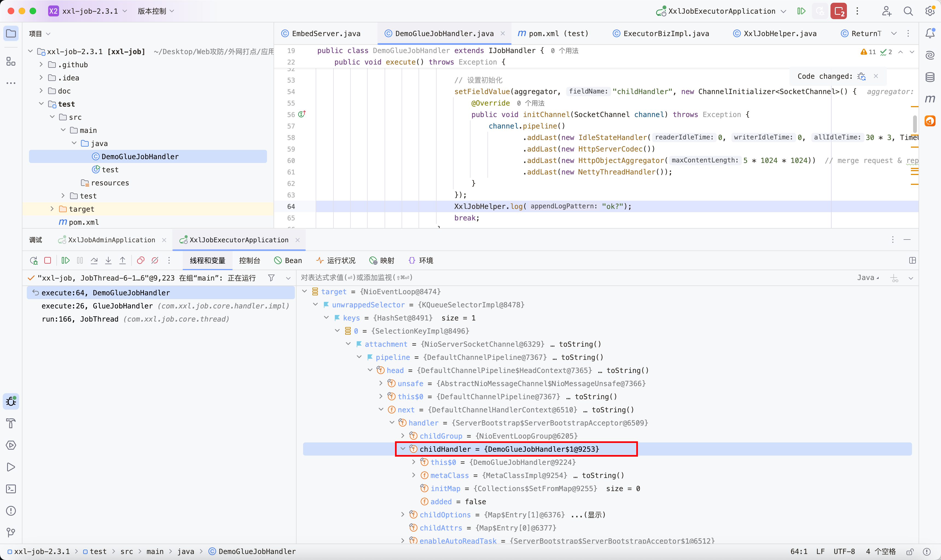Screen dimensions: 941x560
Task: Click the Stop debugging red square icon
Action: tap(48, 260)
